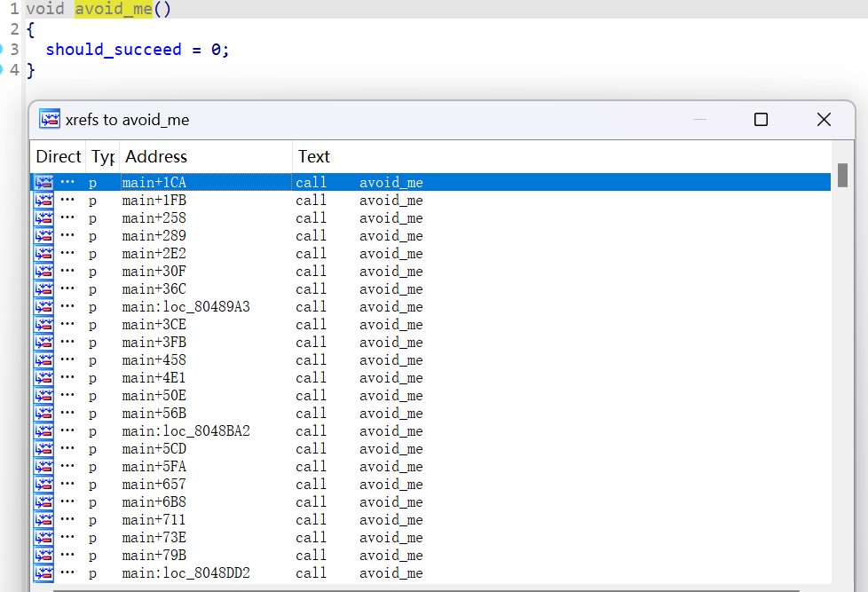Click the xref icon of the main+30F row
Screen dimensions: 868x592
click(43, 271)
